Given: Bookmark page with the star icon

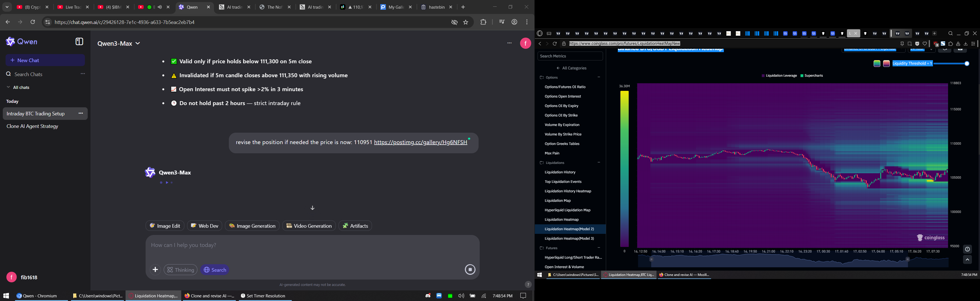Looking at the screenshot, I should (x=466, y=23).
